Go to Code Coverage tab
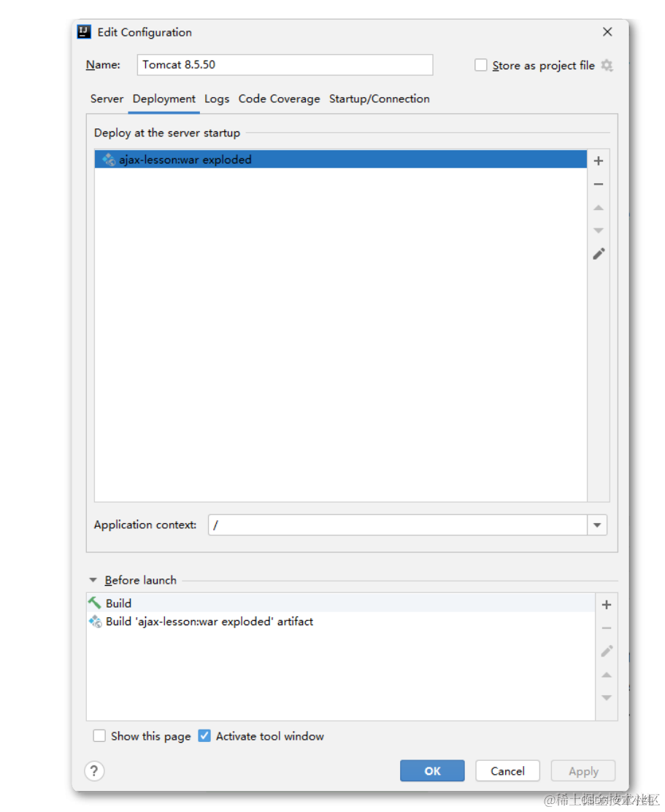 280,99
